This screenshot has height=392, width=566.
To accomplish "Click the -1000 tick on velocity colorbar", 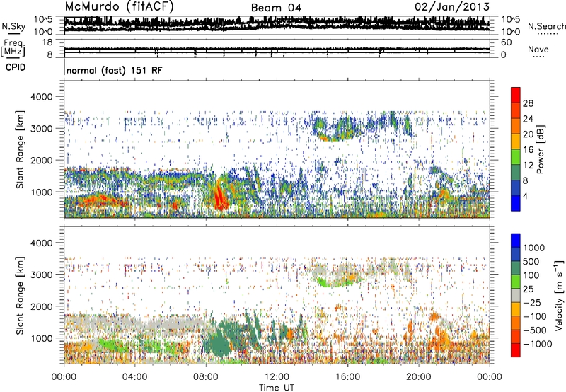I will click(x=538, y=344).
